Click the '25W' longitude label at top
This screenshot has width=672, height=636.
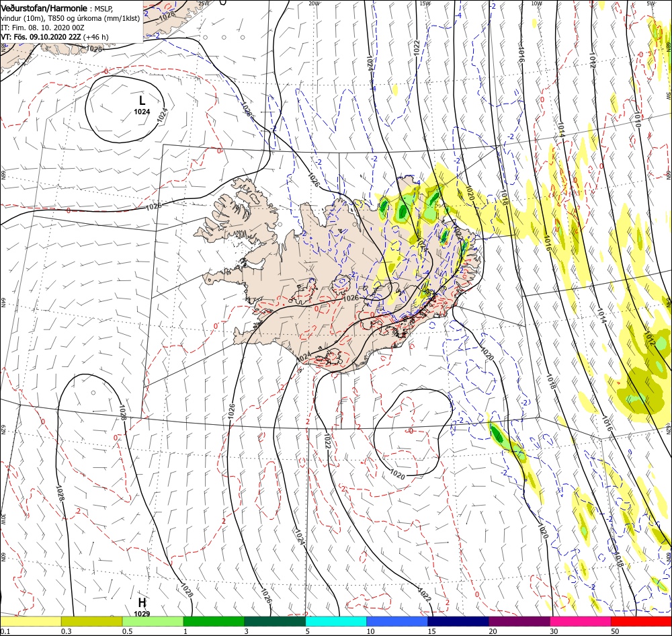[x=204, y=3]
